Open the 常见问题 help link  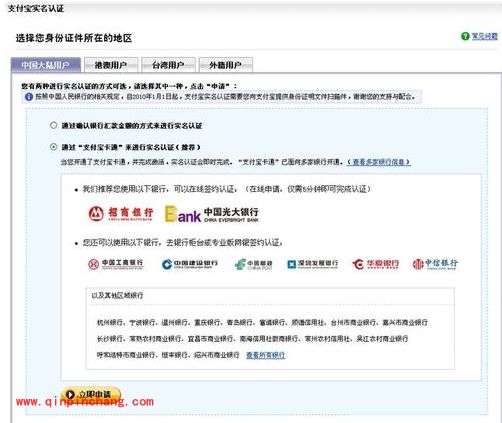tap(484, 36)
